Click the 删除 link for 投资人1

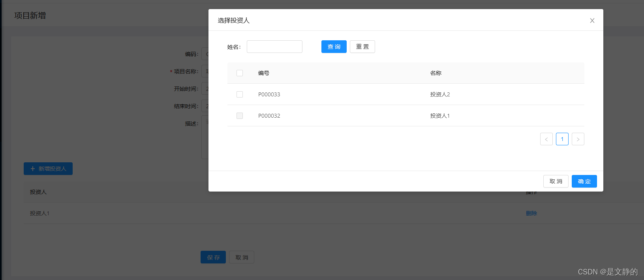(x=531, y=213)
